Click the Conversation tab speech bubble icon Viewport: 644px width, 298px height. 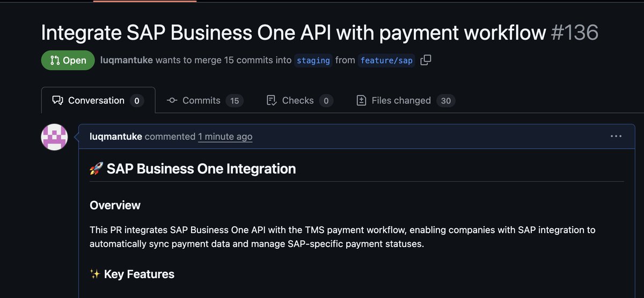(x=57, y=101)
